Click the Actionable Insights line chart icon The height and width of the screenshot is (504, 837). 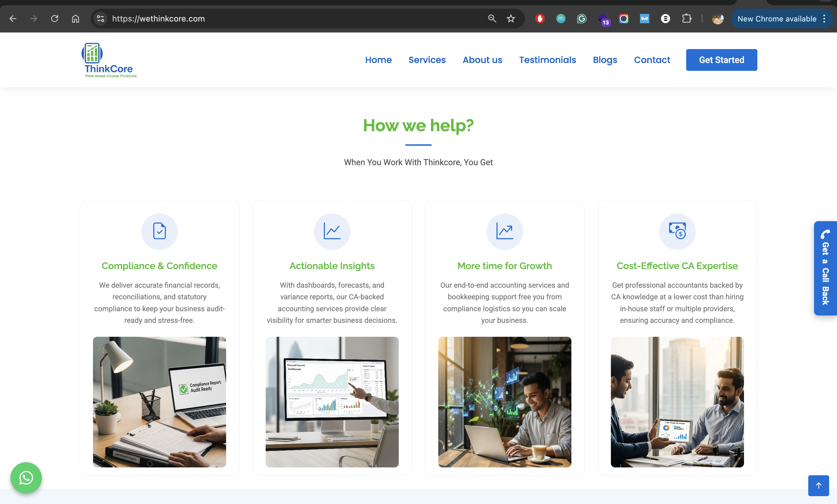332,231
